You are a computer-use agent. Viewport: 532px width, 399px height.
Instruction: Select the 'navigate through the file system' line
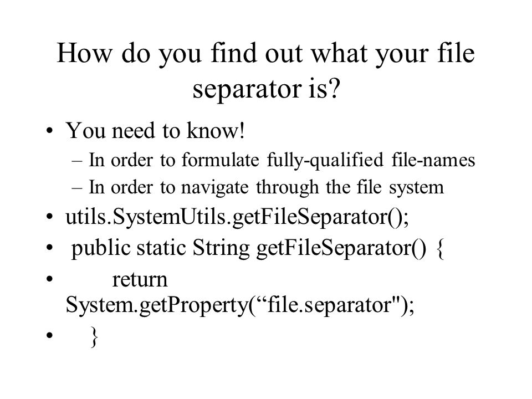click(x=312, y=188)
